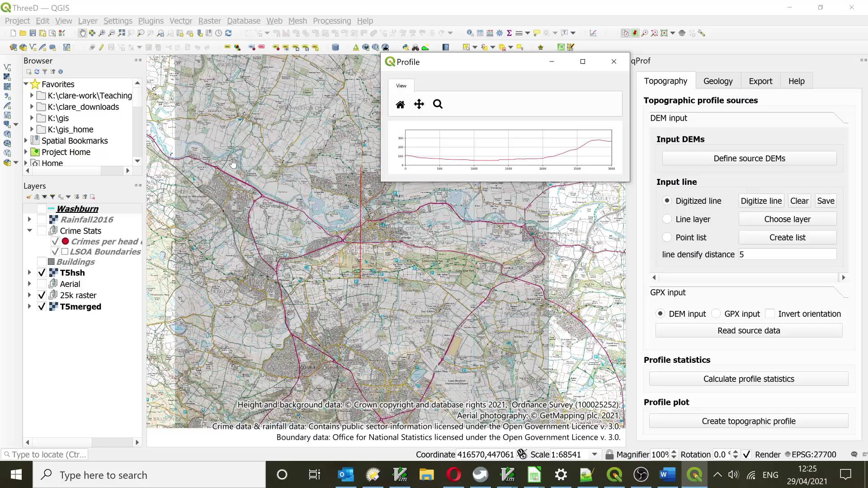
Task: Click the Define source DEMs button
Action: click(749, 158)
